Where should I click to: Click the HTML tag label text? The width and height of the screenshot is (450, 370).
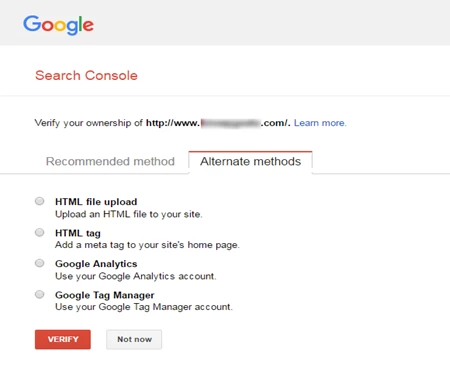click(78, 233)
